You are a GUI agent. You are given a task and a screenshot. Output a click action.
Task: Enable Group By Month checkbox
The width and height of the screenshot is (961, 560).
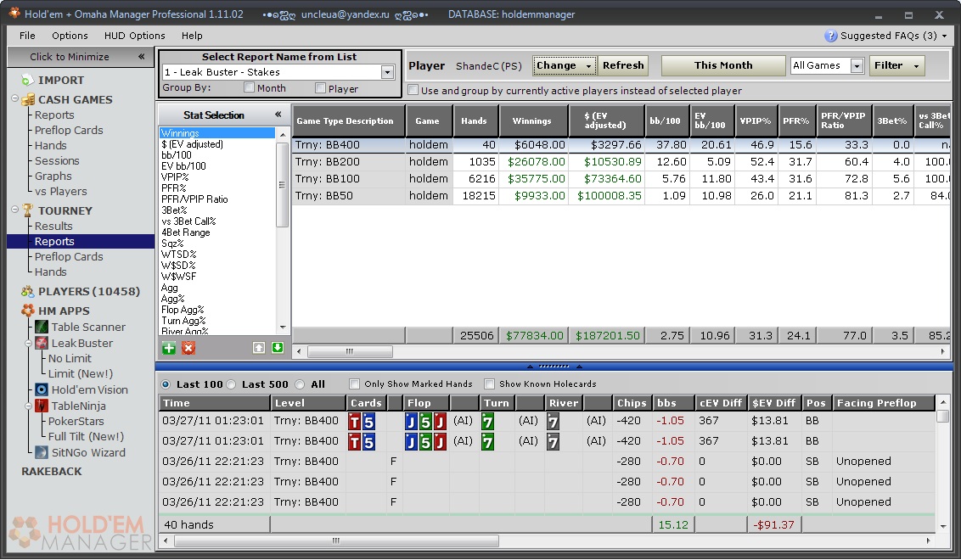250,87
